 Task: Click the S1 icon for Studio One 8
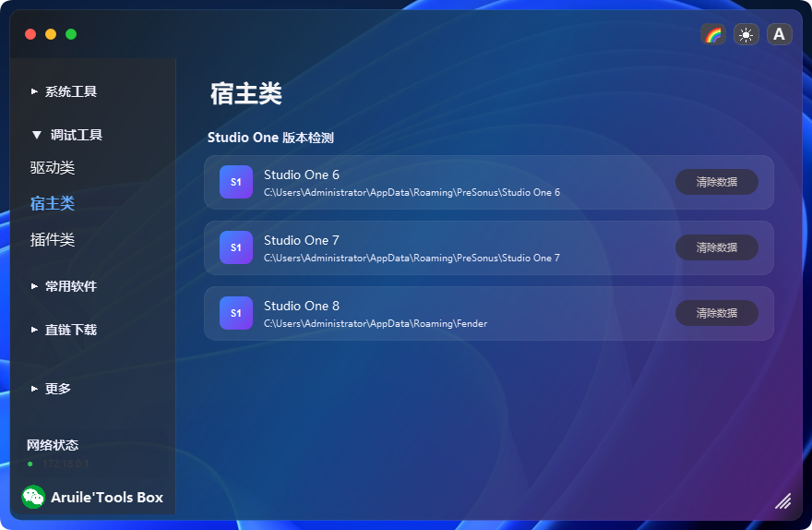click(x=236, y=313)
